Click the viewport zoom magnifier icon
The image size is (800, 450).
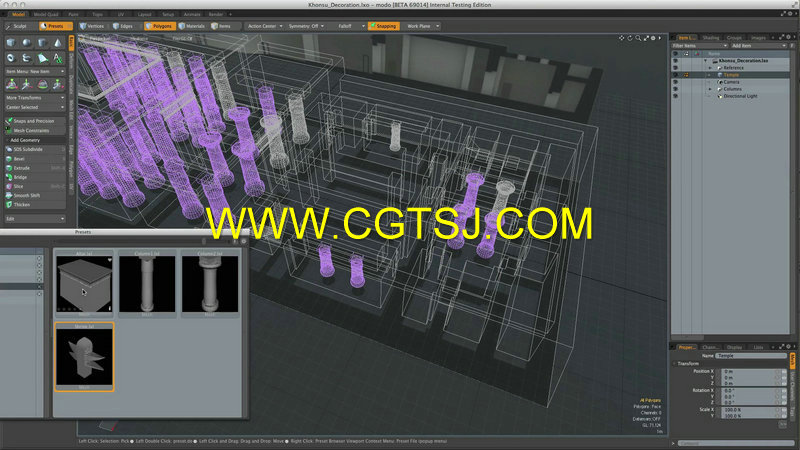(638, 38)
